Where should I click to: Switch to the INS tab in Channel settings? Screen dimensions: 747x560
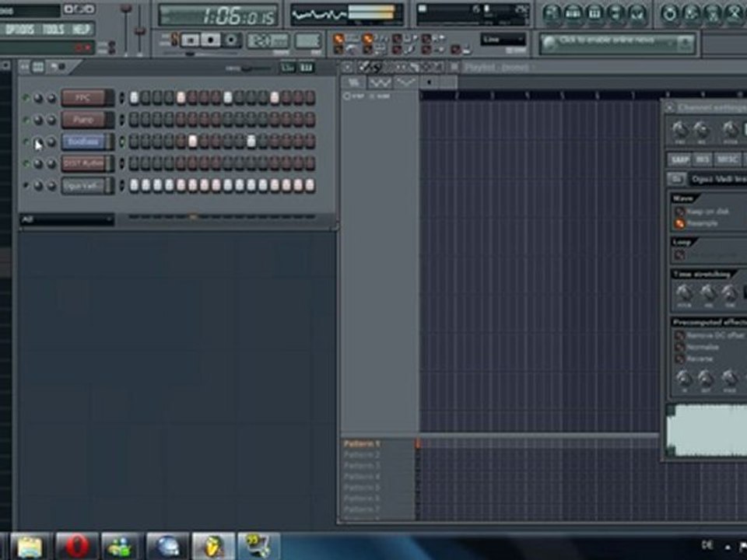click(702, 159)
